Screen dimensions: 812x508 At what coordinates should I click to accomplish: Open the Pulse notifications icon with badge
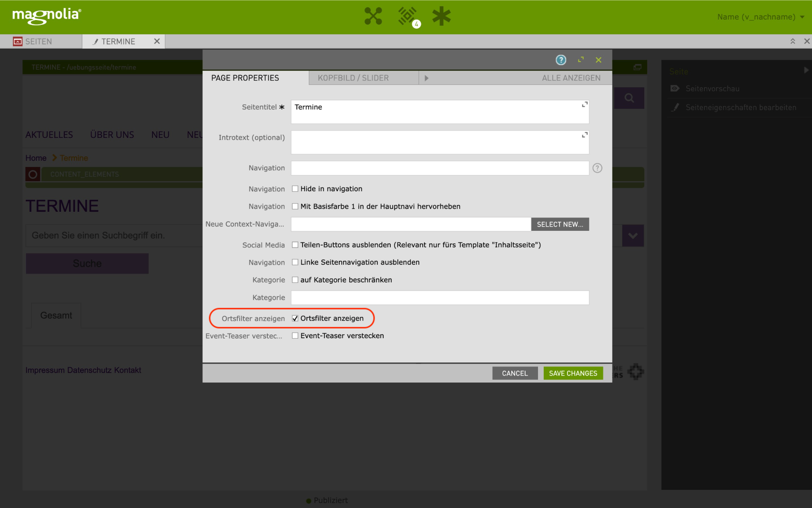pyautogui.click(x=408, y=17)
